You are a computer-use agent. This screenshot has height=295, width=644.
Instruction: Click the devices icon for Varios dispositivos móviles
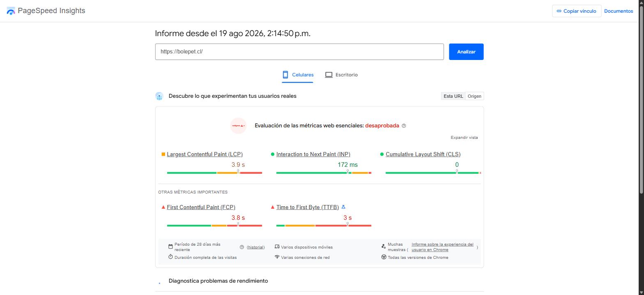point(277,247)
